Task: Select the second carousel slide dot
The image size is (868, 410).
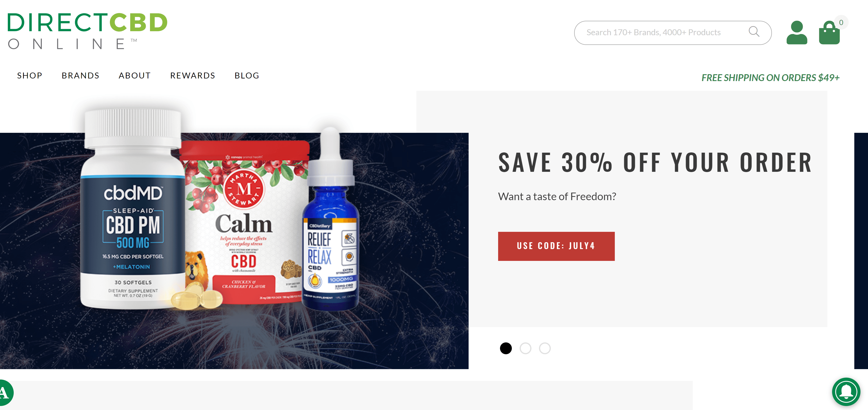Action: [x=525, y=348]
